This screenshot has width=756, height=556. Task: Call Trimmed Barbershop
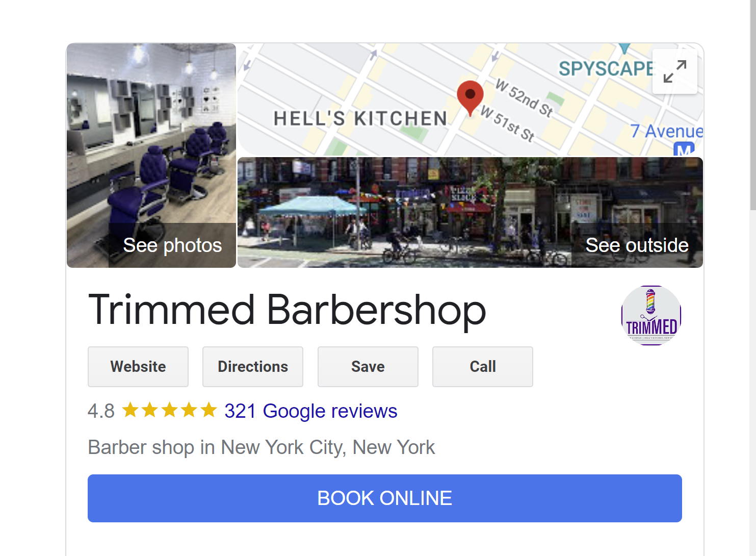483,367
